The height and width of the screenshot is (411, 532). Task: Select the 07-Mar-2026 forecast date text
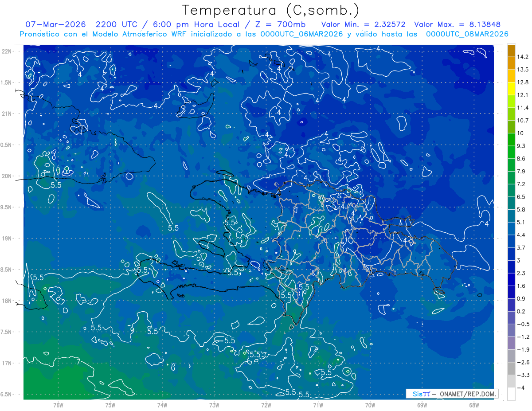tap(53, 24)
